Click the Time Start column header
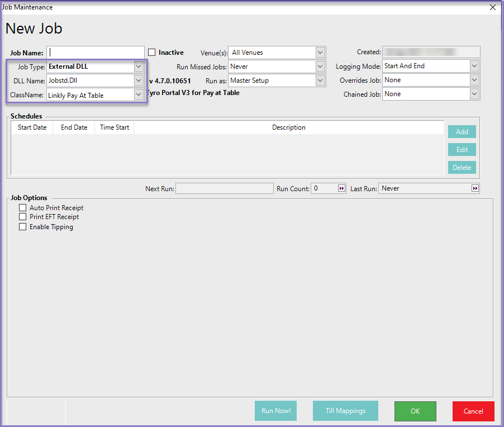The width and height of the screenshot is (504, 427). 115,127
